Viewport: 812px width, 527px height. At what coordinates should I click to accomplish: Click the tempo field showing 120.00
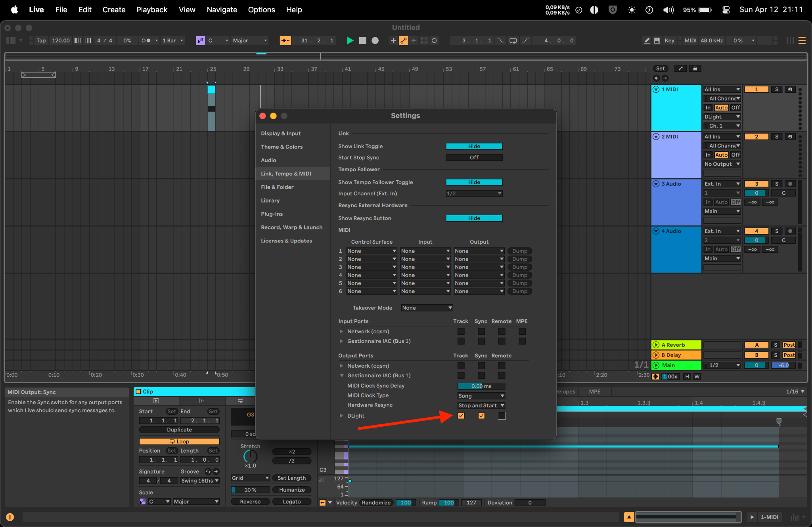[61, 41]
